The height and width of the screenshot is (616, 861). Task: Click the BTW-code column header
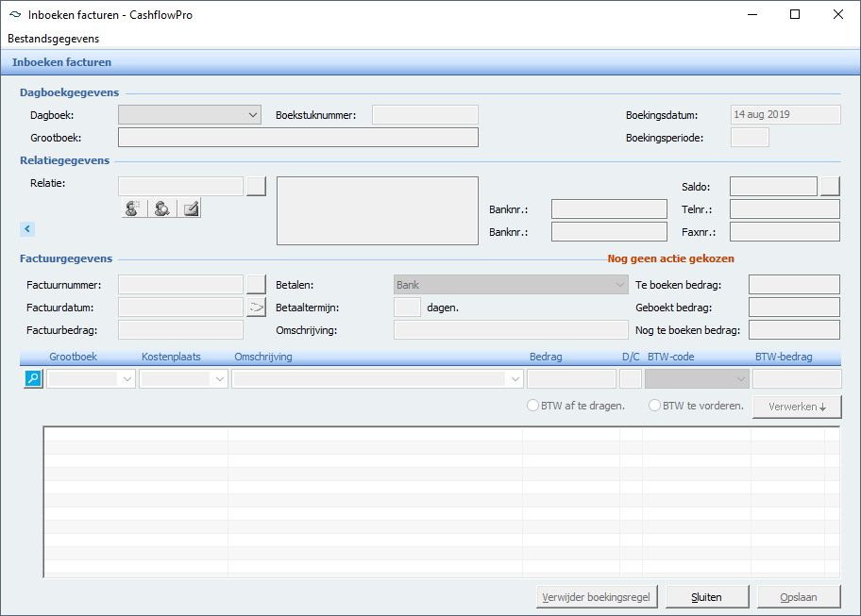(670, 357)
